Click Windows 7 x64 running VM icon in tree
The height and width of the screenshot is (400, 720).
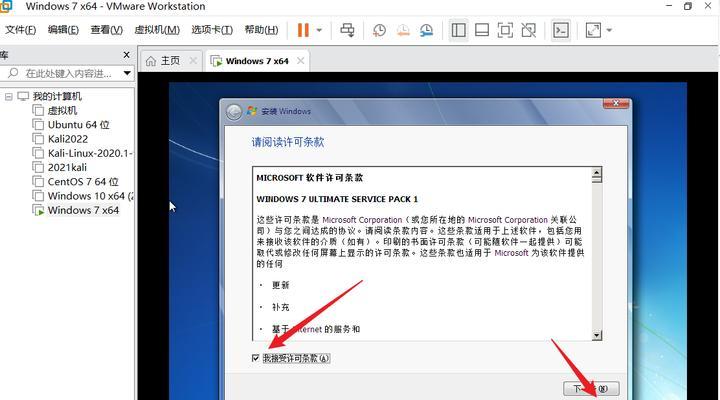38,210
